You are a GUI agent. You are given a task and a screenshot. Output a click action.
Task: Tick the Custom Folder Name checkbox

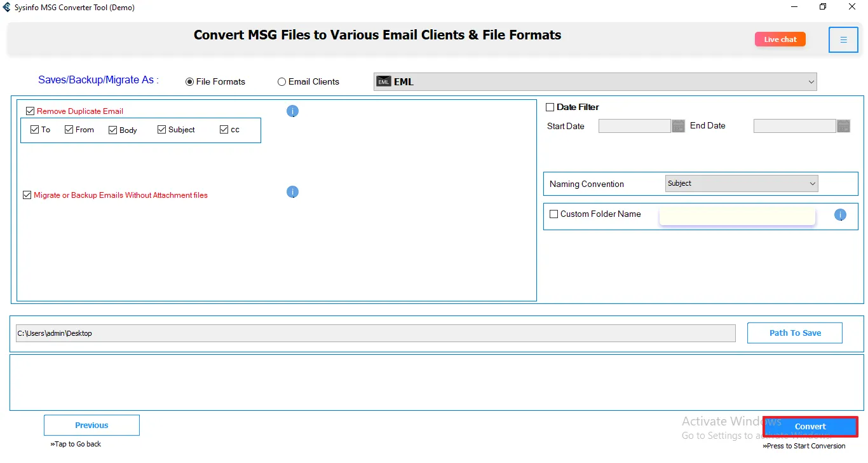[554, 214]
